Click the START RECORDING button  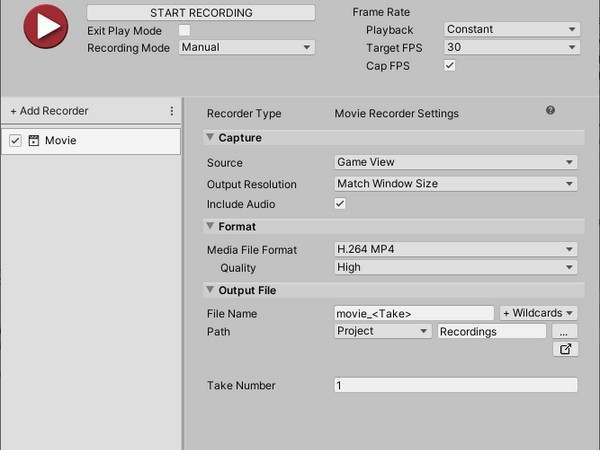(x=201, y=13)
